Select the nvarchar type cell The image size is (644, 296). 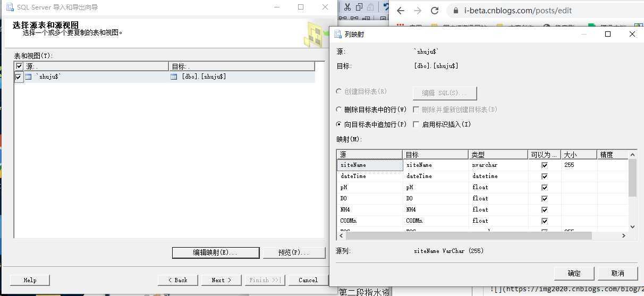498,165
